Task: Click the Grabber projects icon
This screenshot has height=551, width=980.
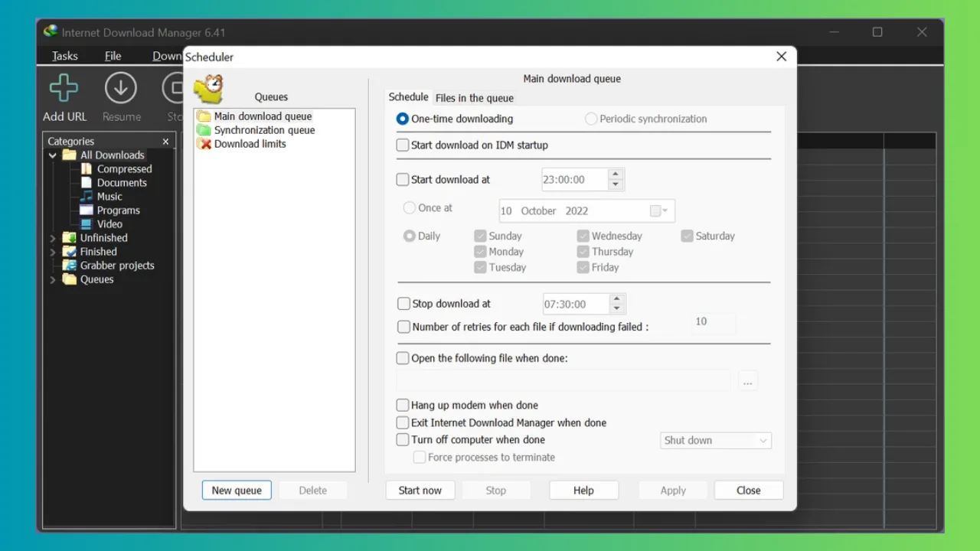Action: click(x=70, y=266)
